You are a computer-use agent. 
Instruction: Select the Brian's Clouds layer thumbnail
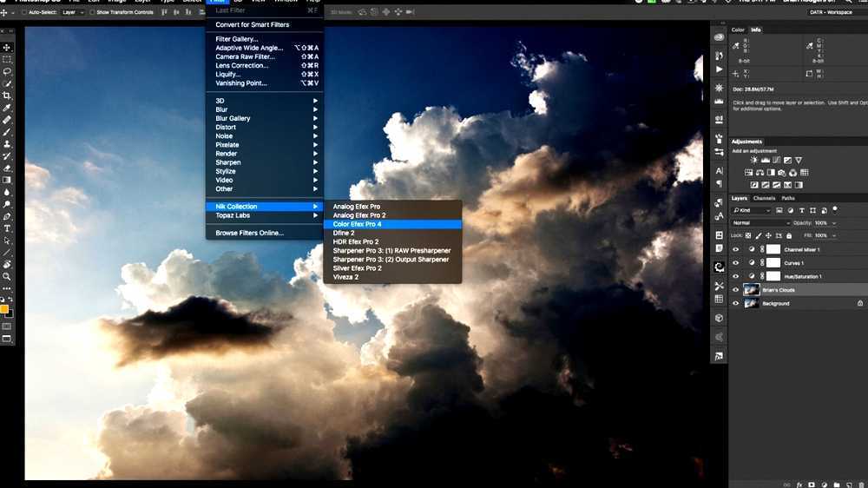coord(751,290)
